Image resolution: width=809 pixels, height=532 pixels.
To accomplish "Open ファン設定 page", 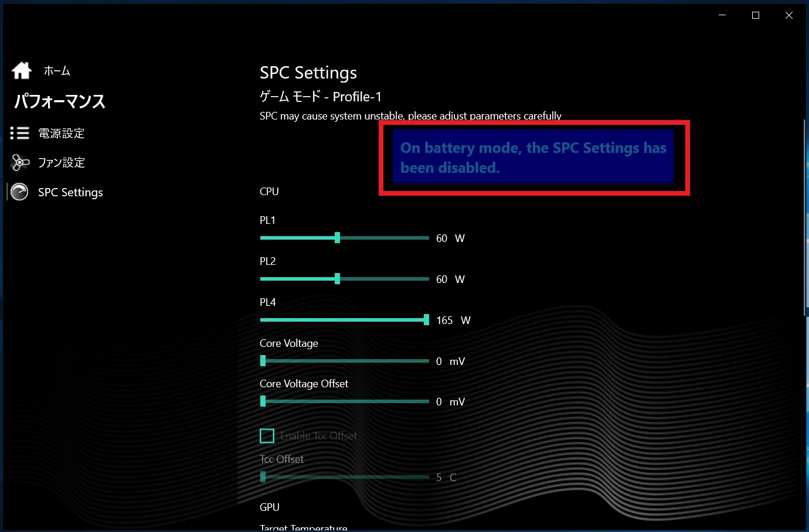I will pyautogui.click(x=62, y=163).
